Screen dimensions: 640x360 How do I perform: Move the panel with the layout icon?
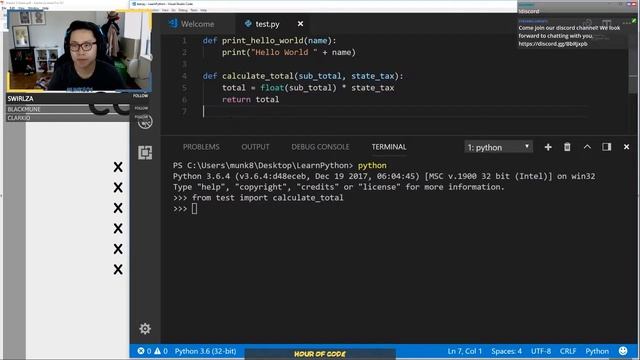(607, 147)
